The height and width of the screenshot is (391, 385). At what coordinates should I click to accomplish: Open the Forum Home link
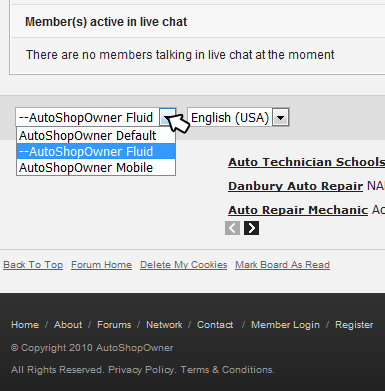click(x=101, y=265)
